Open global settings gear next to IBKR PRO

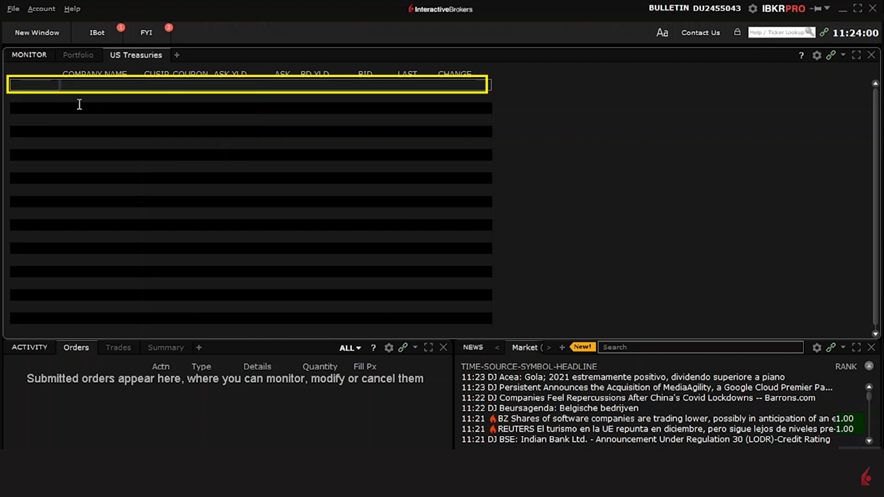coord(753,9)
